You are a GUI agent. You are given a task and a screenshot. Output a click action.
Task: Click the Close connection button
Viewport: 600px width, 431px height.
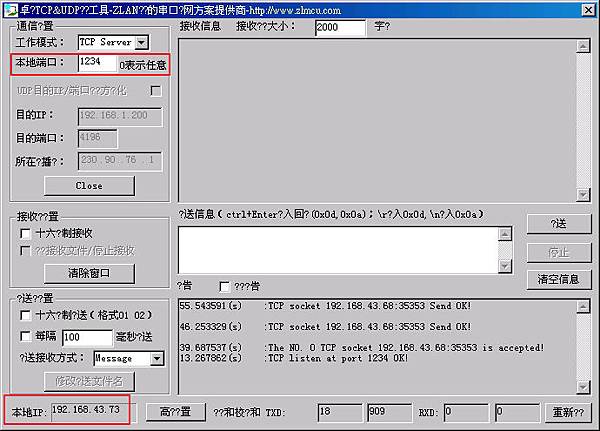tap(89, 186)
